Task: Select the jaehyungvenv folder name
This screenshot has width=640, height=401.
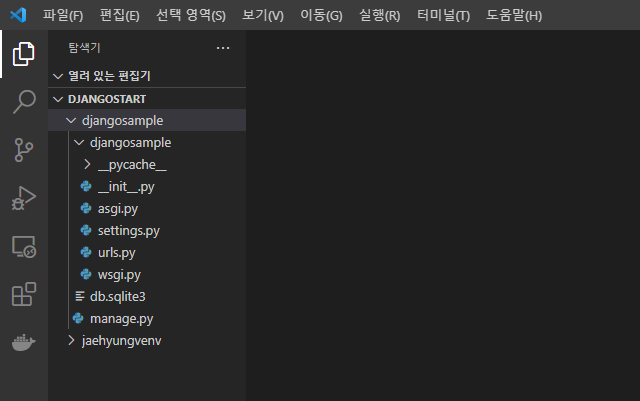Action: pos(122,341)
